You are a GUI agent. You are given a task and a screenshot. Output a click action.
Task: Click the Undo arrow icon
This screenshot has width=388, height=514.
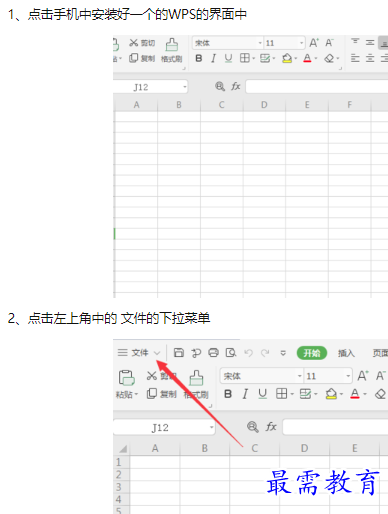click(x=248, y=353)
